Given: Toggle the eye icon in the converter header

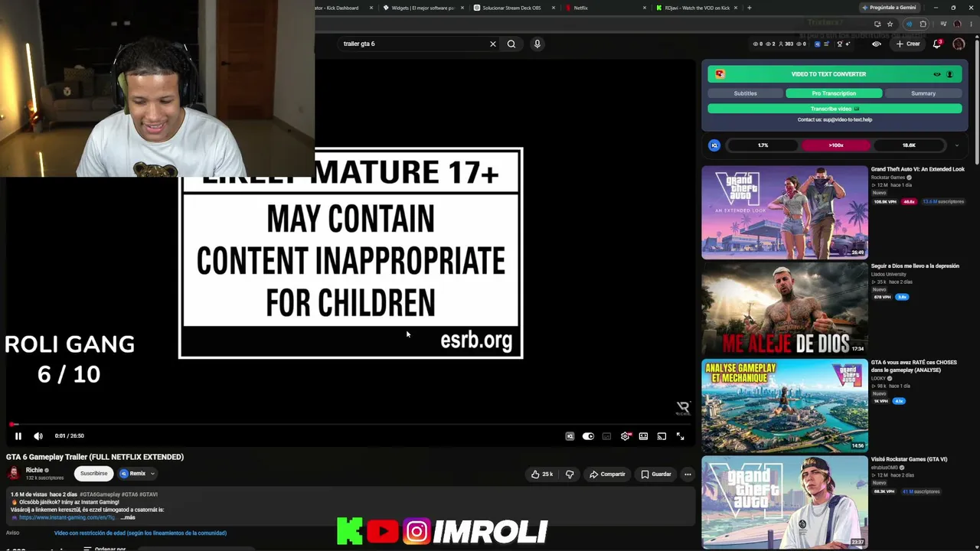Looking at the screenshot, I should [x=936, y=74].
